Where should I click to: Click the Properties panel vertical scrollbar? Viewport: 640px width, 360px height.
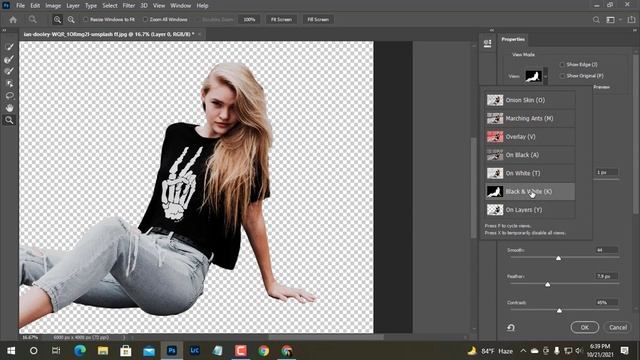[x=636, y=135]
